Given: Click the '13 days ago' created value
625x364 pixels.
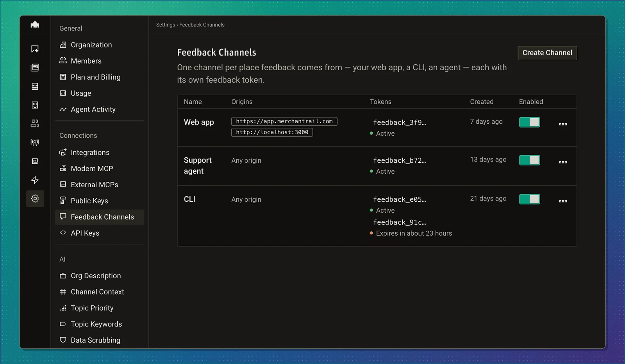Looking at the screenshot, I should pyautogui.click(x=488, y=159).
